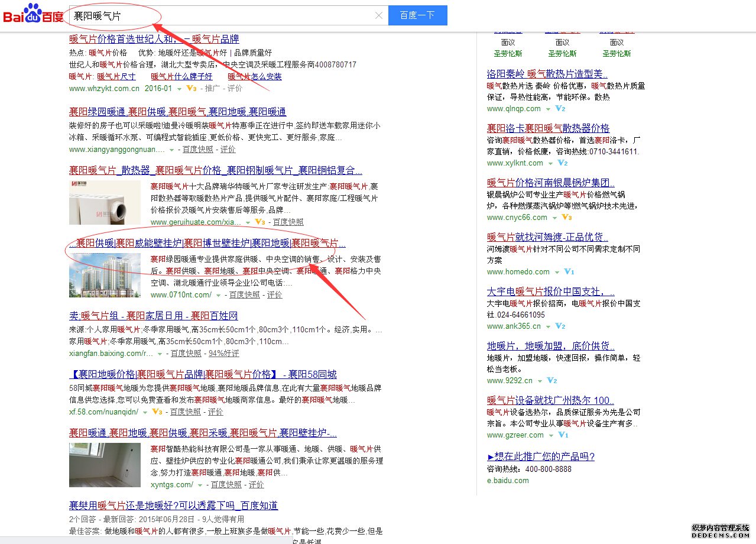Open the building thumbnail of www.0710nt.com result
This screenshot has height=544, width=756.
(x=105, y=276)
